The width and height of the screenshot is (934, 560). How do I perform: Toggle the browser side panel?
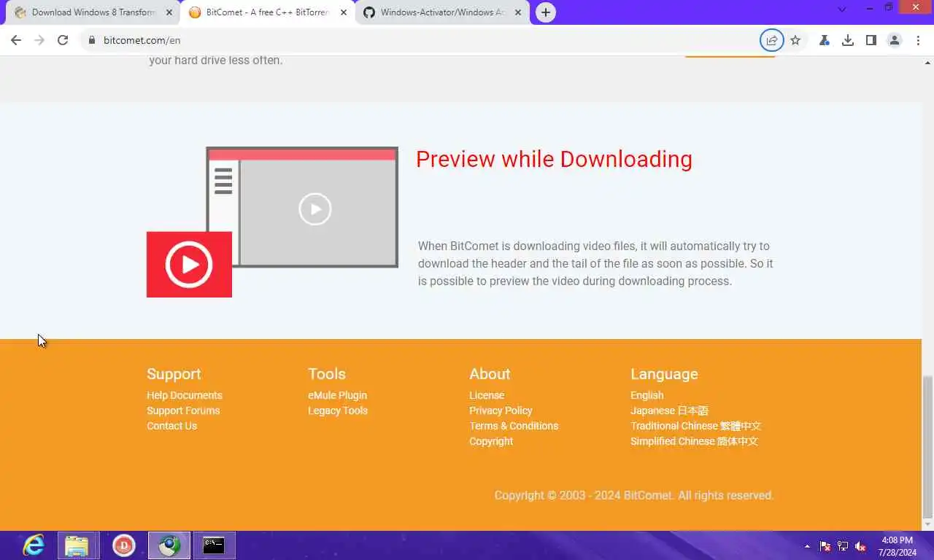coord(871,40)
